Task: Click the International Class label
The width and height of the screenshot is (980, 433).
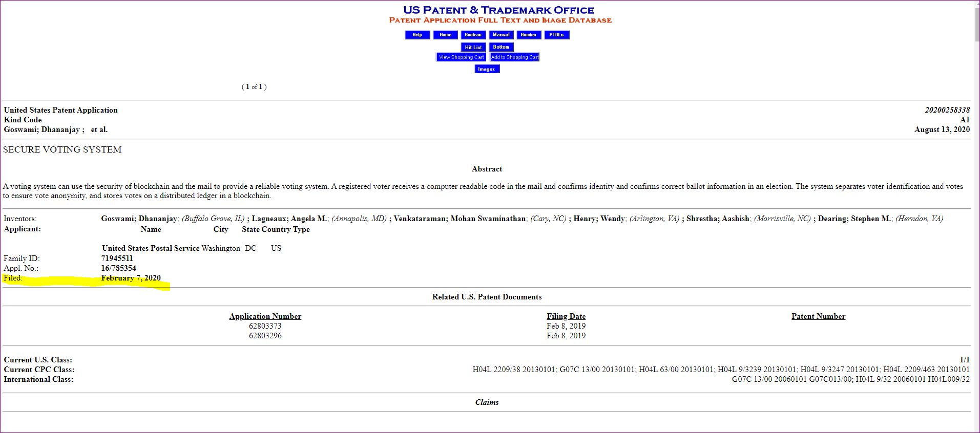Action: [x=38, y=379]
